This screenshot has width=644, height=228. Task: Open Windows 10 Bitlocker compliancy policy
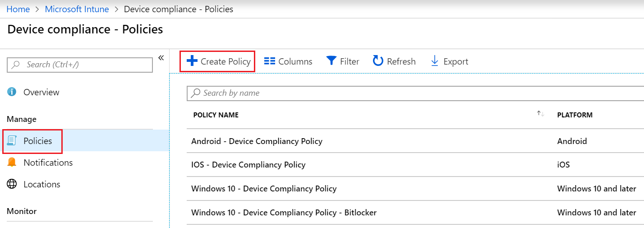click(x=284, y=213)
